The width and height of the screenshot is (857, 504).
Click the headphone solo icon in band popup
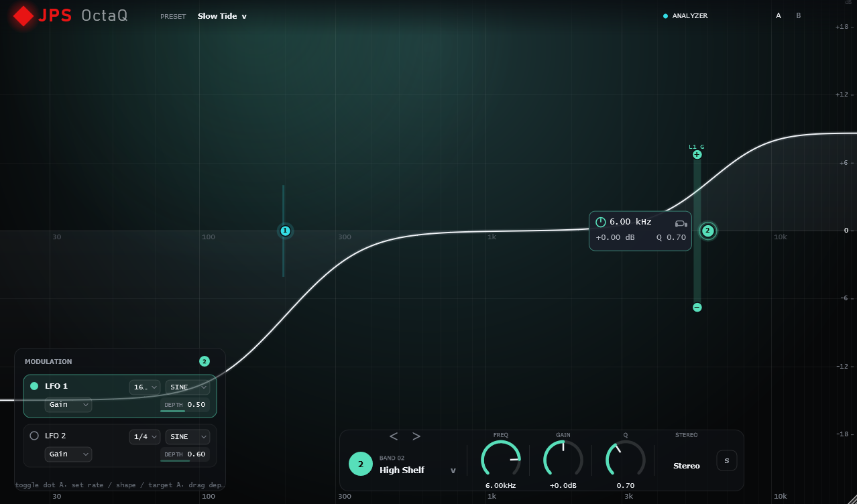[x=681, y=223]
